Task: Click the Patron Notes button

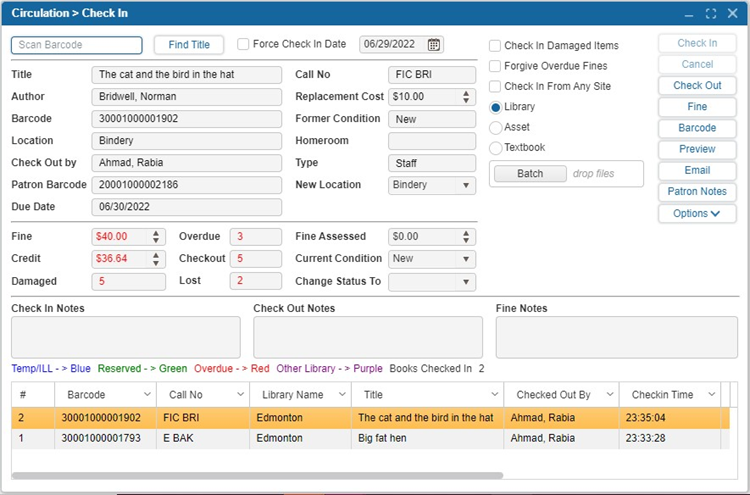Action: click(x=697, y=192)
